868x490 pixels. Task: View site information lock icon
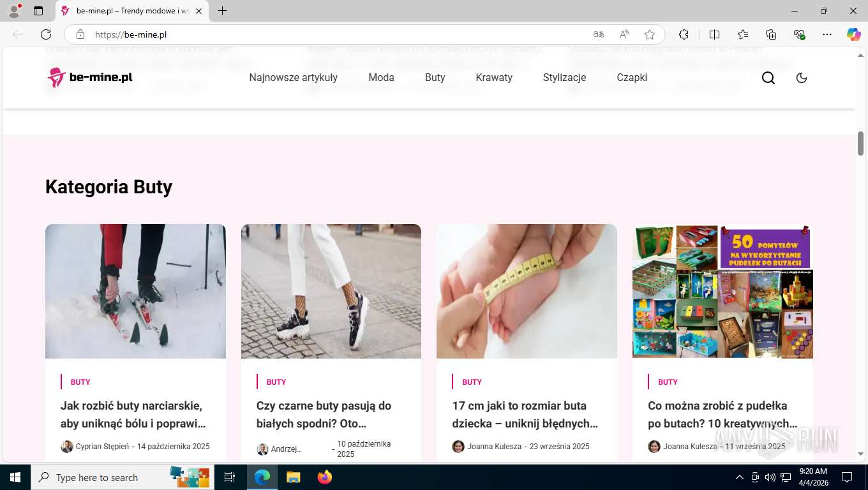pyautogui.click(x=80, y=34)
